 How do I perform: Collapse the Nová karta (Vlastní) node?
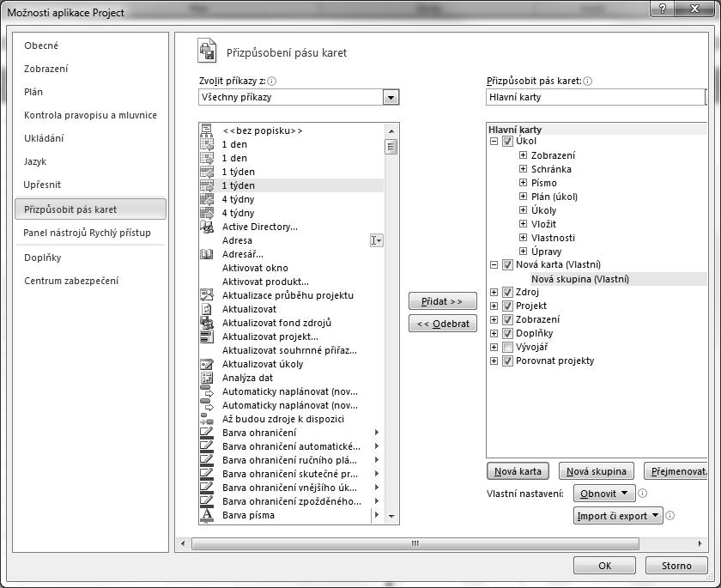[494, 264]
